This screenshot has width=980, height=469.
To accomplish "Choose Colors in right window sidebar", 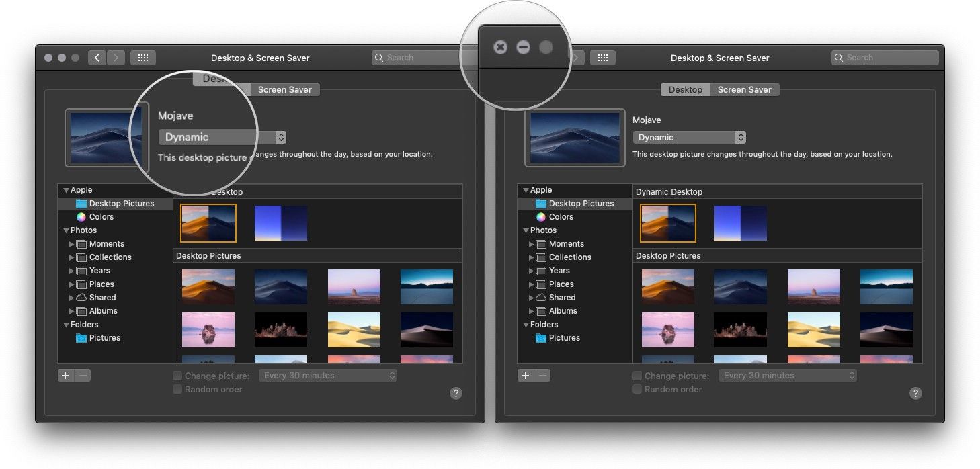I will [561, 217].
